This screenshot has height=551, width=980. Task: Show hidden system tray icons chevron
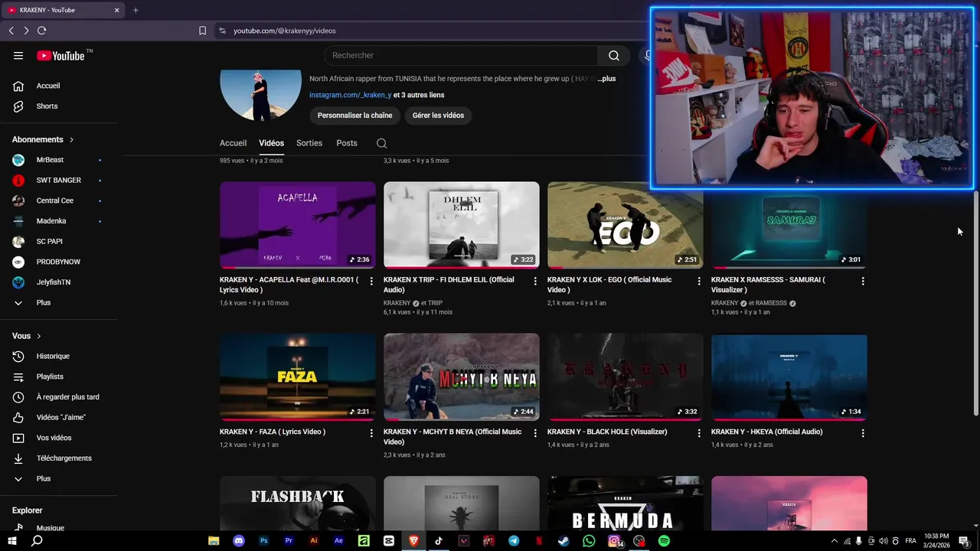pyautogui.click(x=835, y=541)
